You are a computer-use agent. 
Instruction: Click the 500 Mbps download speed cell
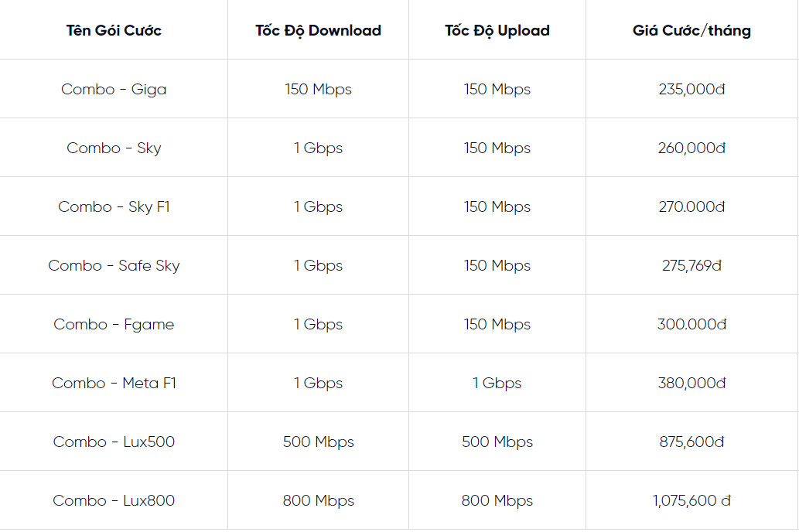point(318,442)
